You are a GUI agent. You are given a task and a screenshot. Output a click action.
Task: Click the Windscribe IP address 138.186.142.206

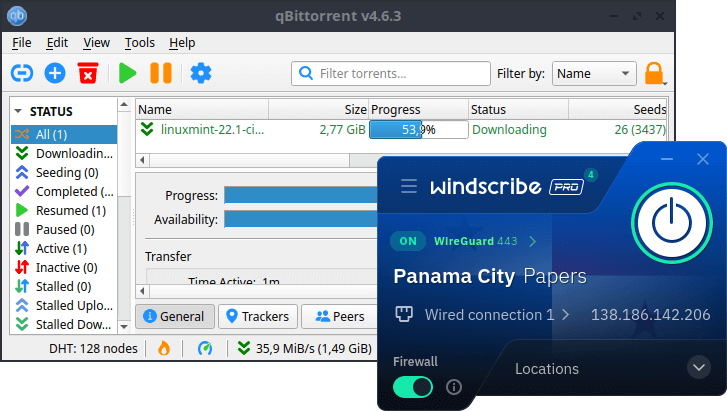(x=650, y=315)
